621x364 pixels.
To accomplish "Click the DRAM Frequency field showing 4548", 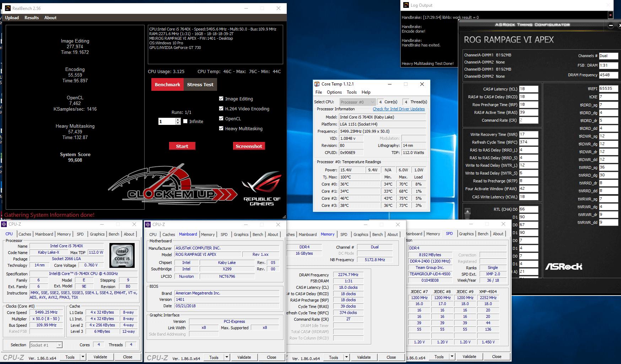I will point(608,75).
